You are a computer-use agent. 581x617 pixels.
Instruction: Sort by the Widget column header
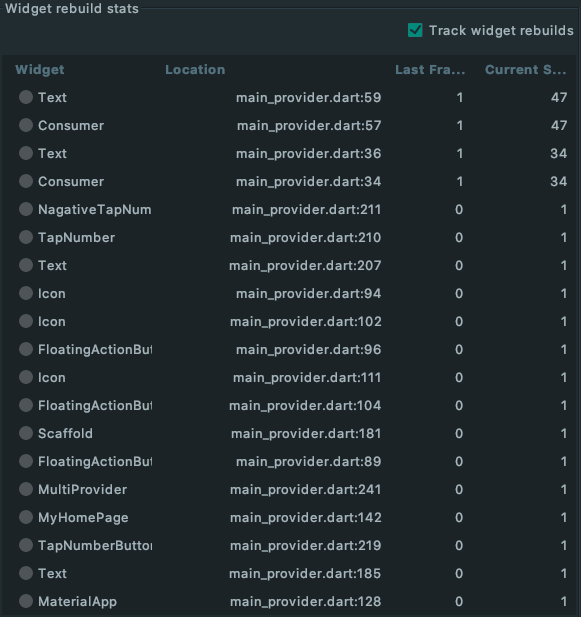[40, 70]
